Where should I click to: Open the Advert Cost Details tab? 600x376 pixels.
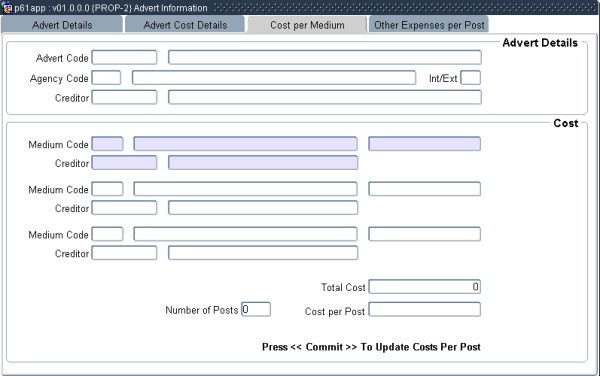tap(185, 25)
